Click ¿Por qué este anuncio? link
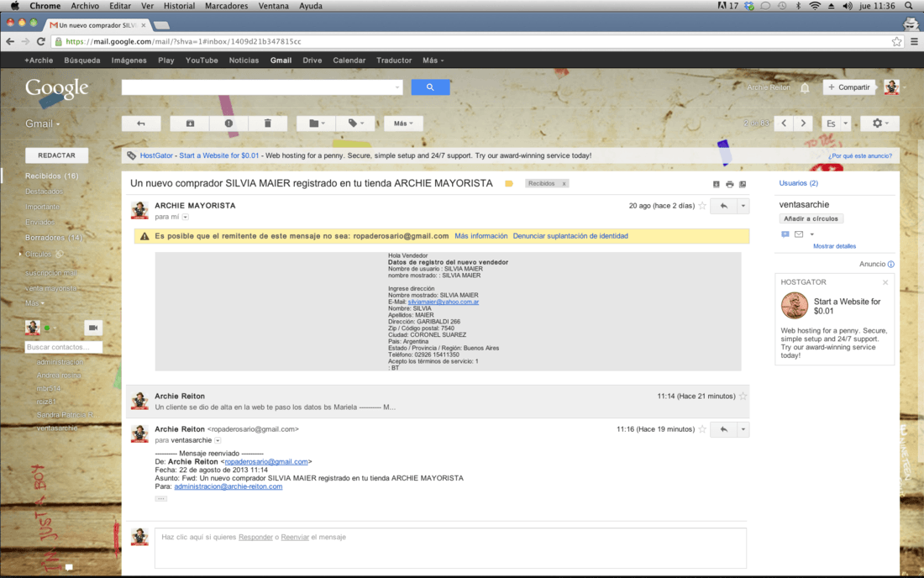 coord(860,156)
